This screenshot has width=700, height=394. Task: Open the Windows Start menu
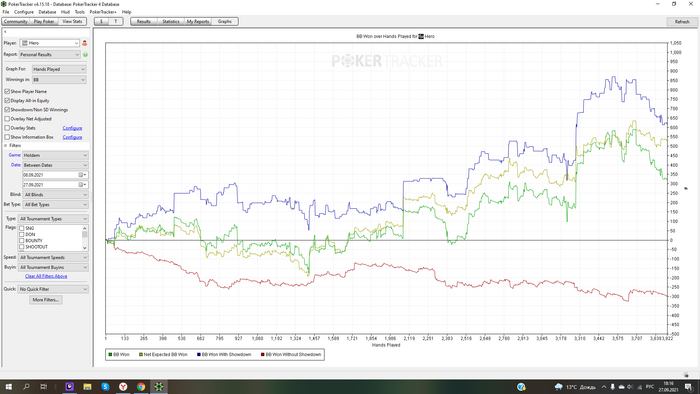pyautogui.click(x=8, y=386)
